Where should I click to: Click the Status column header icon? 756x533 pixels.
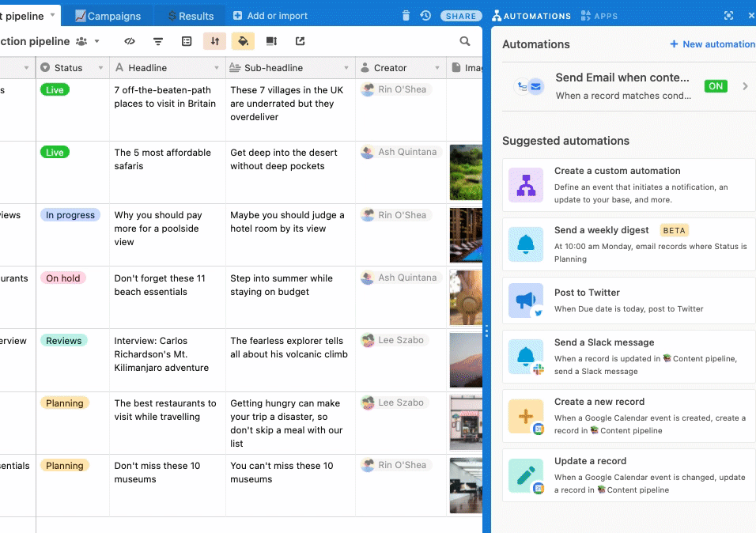(45, 67)
